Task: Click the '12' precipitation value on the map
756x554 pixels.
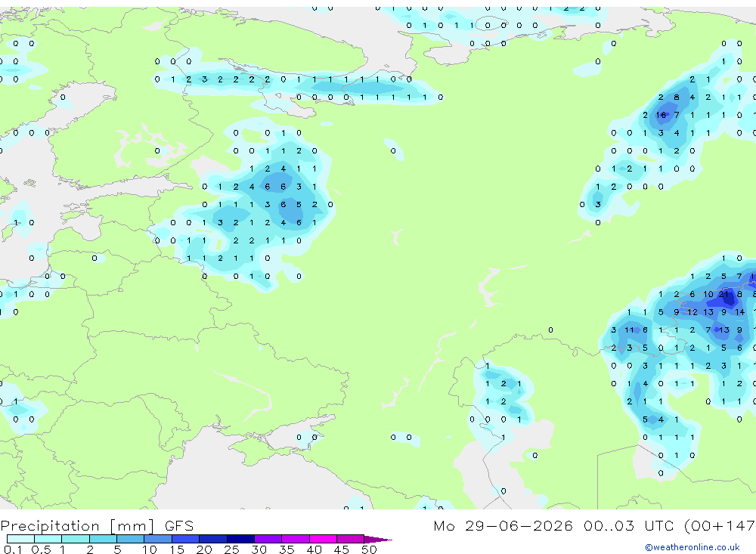Action: [692, 312]
